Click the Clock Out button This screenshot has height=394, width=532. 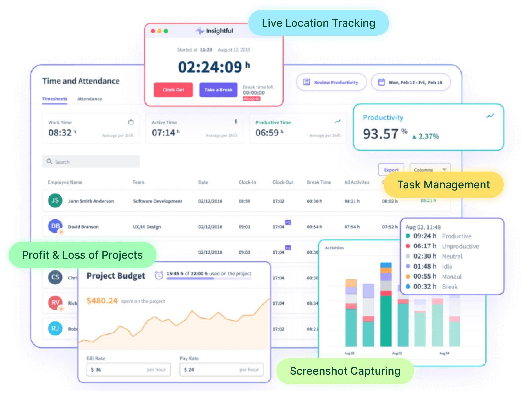173,90
